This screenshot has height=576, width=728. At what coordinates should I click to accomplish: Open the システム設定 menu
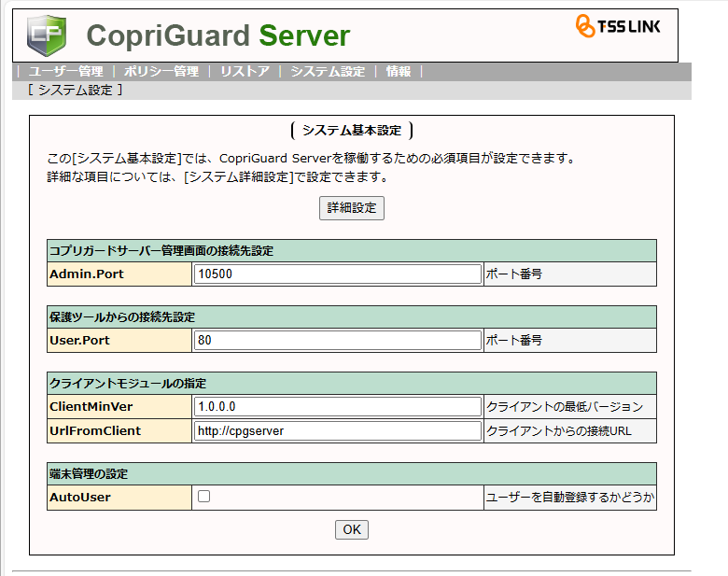click(x=328, y=72)
